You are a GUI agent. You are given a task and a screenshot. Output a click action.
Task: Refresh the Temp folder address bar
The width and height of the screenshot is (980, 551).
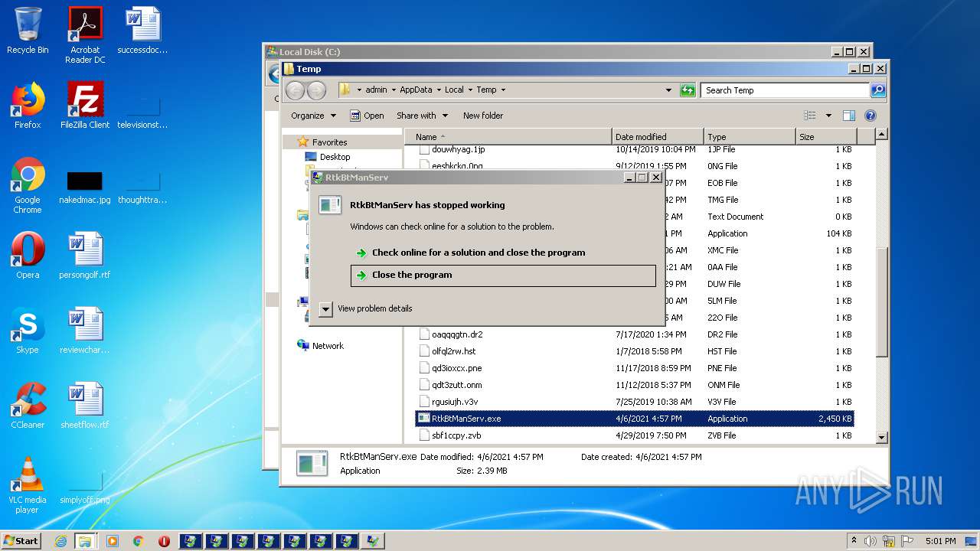pos(688,90)
